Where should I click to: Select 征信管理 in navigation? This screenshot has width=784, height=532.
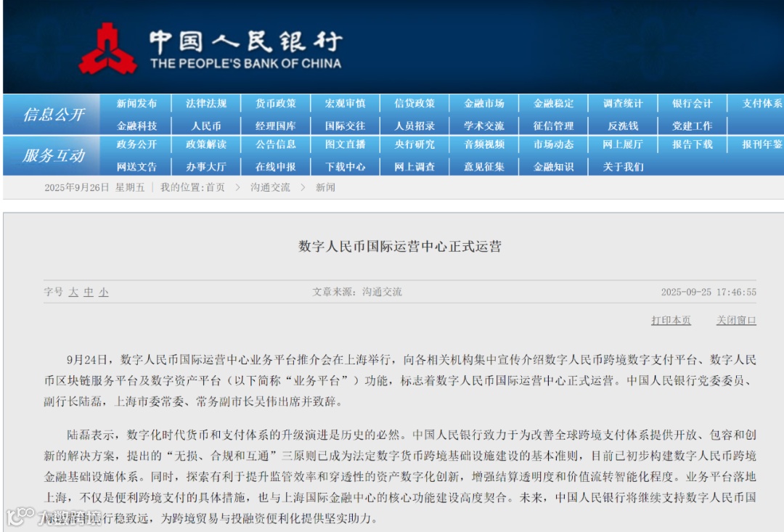point(553,126)
